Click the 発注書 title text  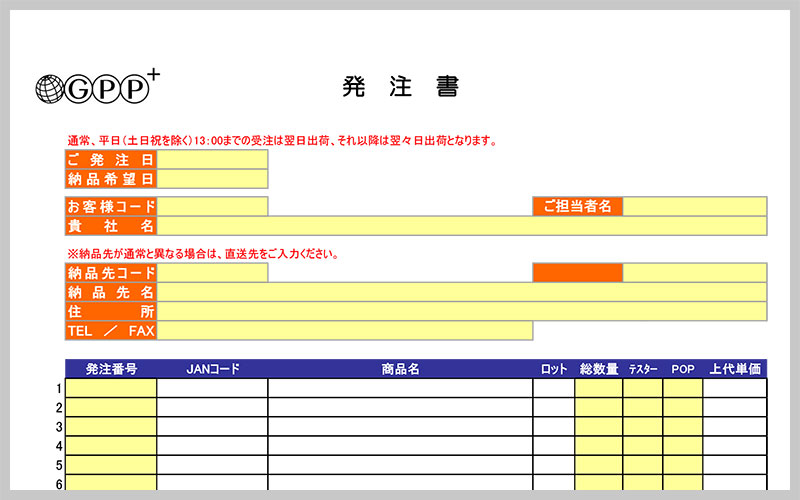pyautogui.click(x=401, y=86)
